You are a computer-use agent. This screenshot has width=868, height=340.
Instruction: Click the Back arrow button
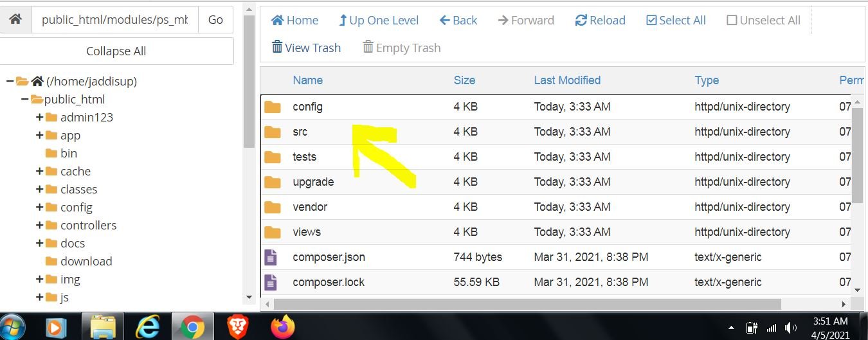[x=458, y=21]
